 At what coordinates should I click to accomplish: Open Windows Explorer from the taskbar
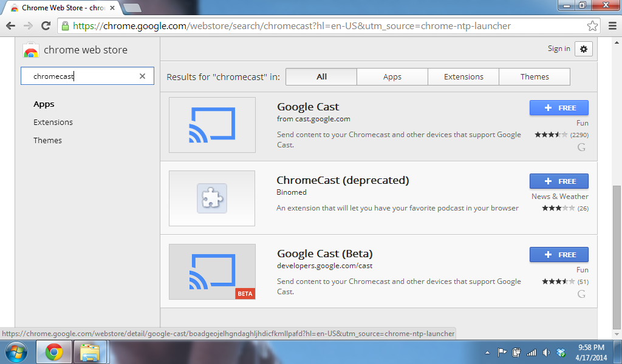(90, 352)
